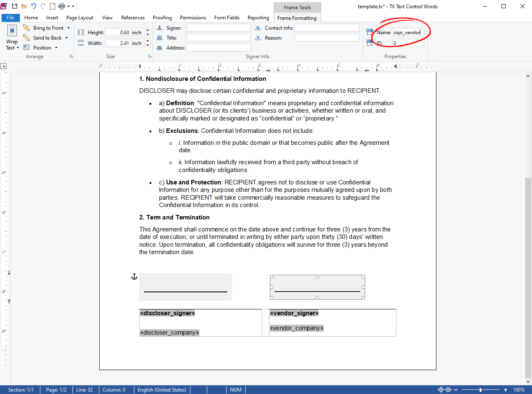Click the Reason input field
Screen dimensions: 532x394
(327, 38)
